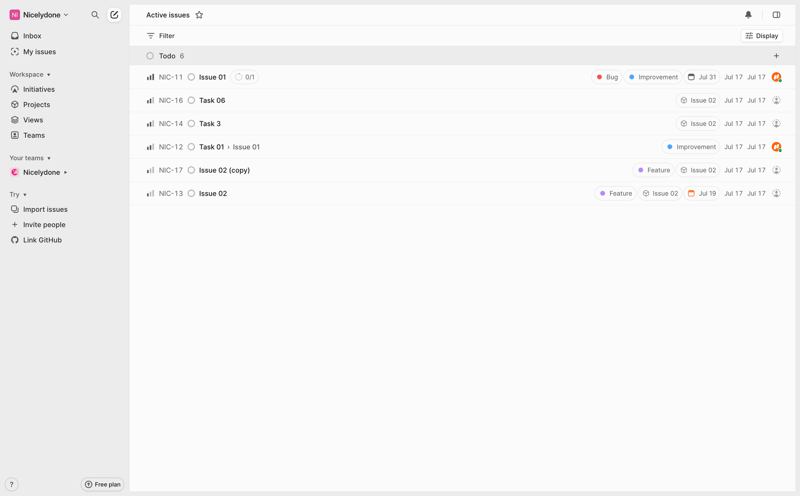
Task: Click the Filter button
Action: 161,36
